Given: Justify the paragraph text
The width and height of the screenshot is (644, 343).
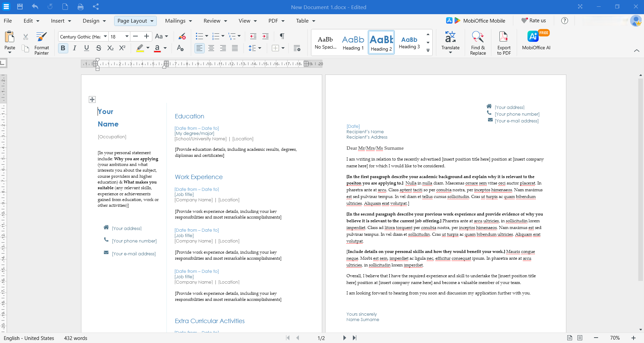Looking at the screenshot, I should pos(235,48).
